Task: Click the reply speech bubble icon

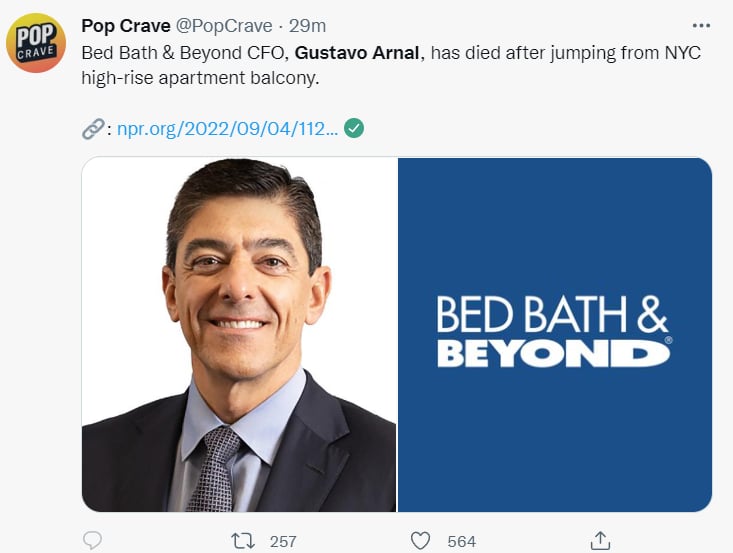Action: (92, 540)
